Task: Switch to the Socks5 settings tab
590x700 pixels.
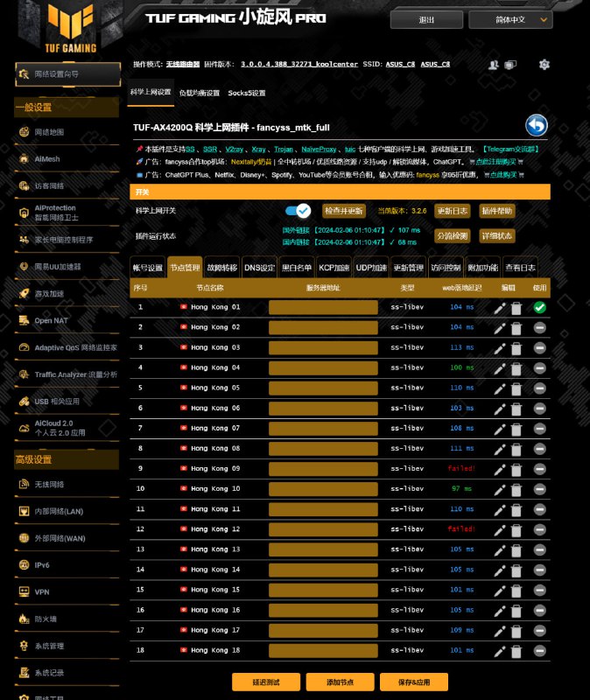Action: 247,93
